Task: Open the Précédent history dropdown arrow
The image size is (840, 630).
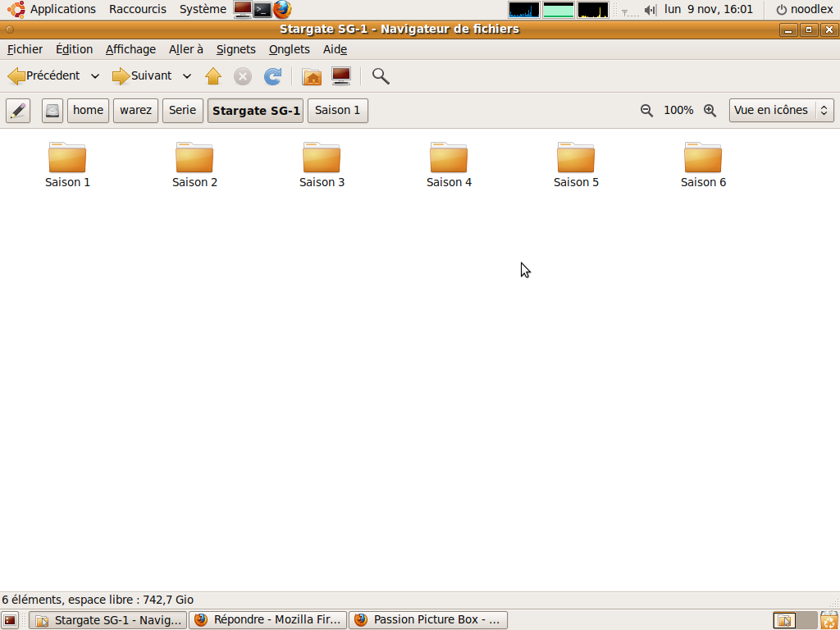Action: coord(95,76)
